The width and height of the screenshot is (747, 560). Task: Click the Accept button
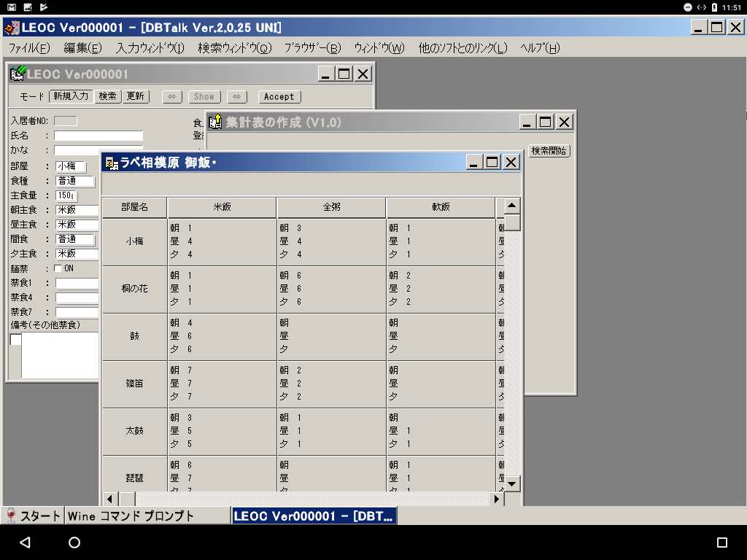(279, 96)
